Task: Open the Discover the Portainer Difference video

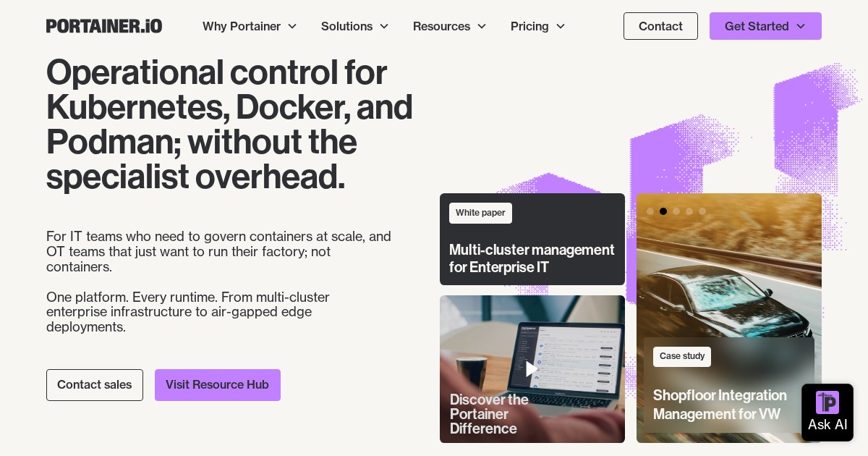Action: [532, 369]
